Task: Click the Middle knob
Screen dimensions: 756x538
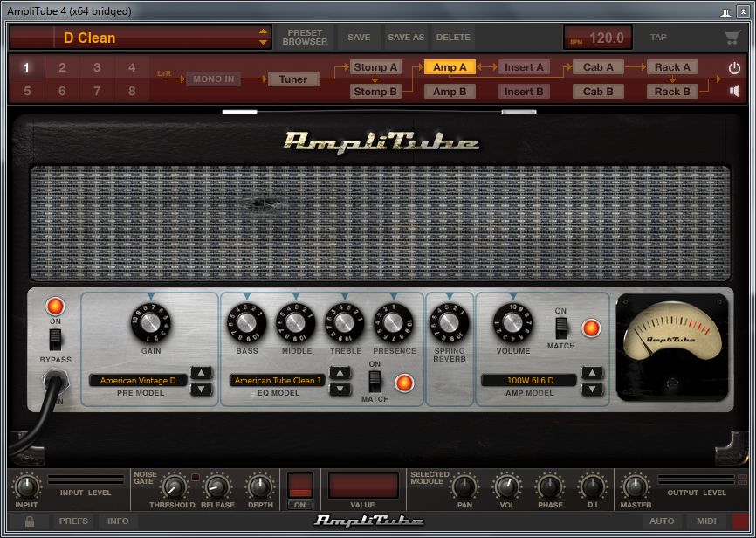Action: coord(296,322)
